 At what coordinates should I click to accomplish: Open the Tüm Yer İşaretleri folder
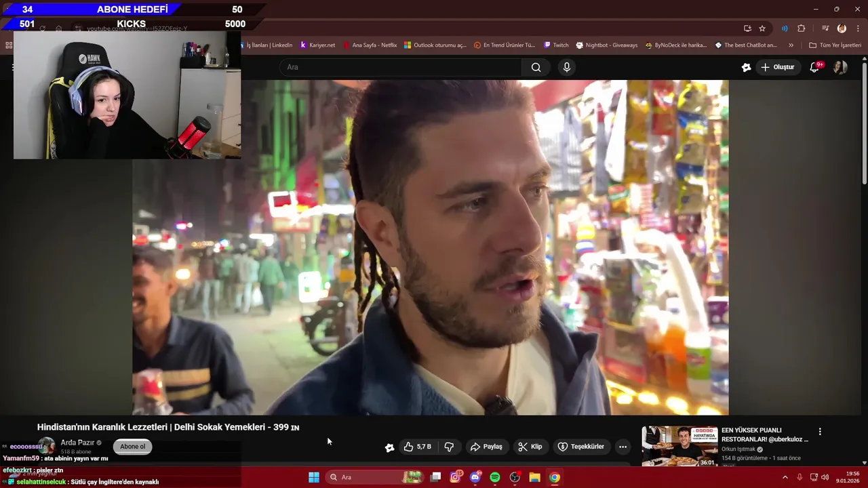click(835, 45)
